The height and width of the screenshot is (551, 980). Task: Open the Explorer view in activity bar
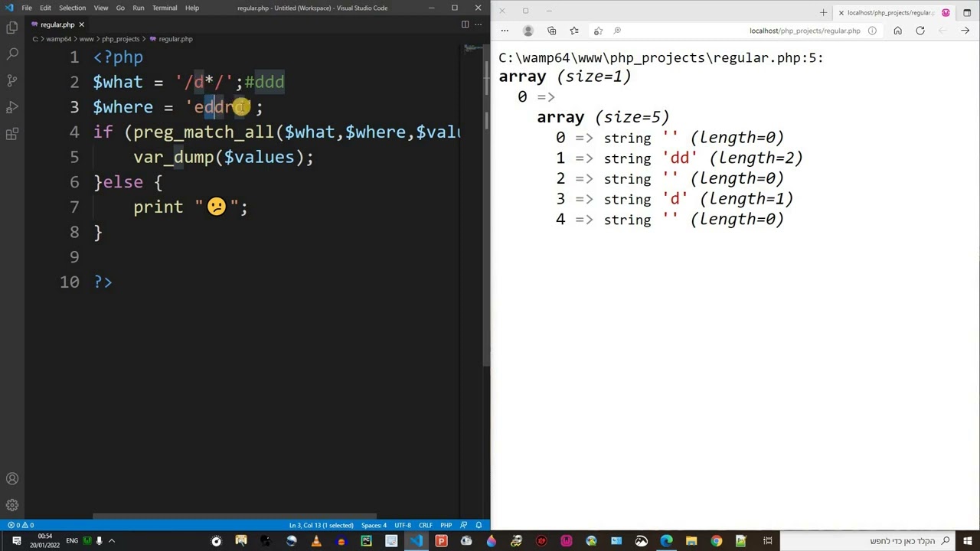[12, 28]
